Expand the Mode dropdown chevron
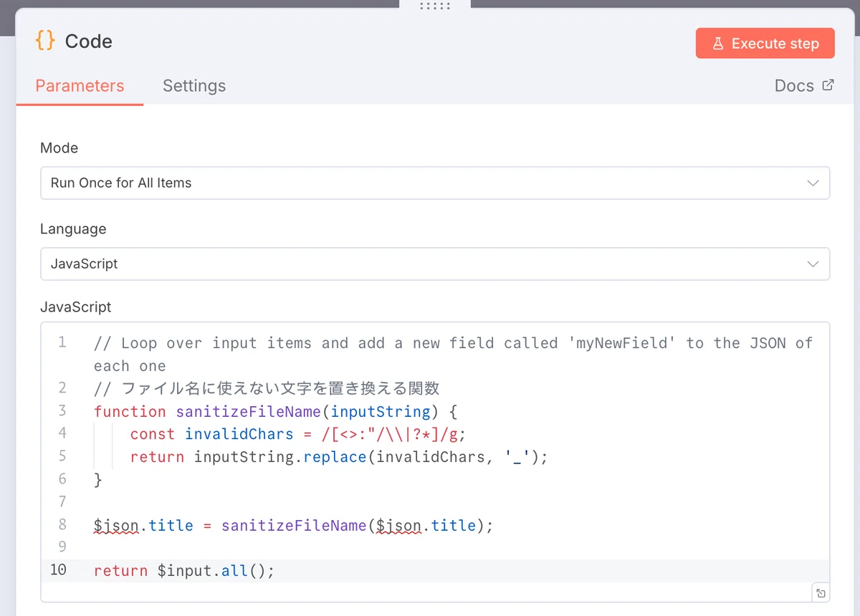 (813, 183)
